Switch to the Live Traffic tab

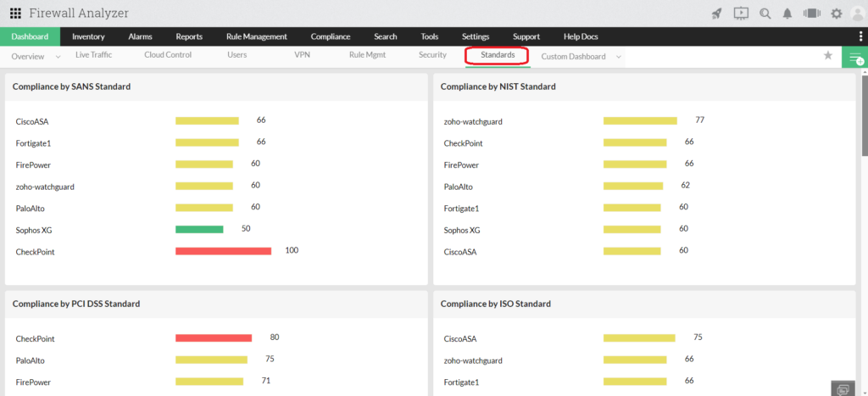[93, 55]
